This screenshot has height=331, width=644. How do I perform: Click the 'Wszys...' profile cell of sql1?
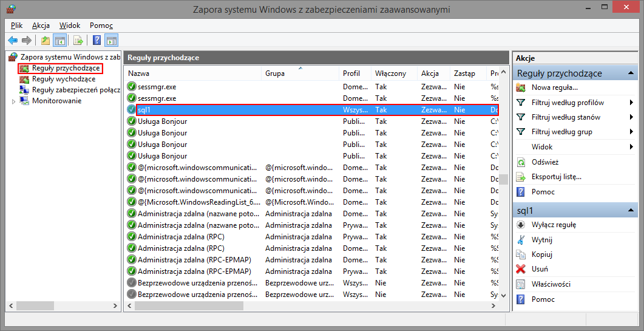pyautogui.click(x=356, y=110)
